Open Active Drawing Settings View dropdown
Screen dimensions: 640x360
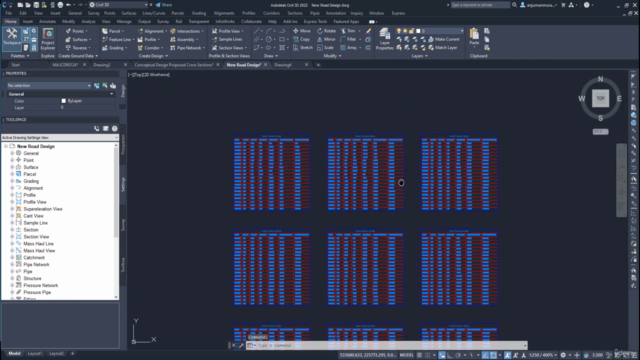pos(60,138)
